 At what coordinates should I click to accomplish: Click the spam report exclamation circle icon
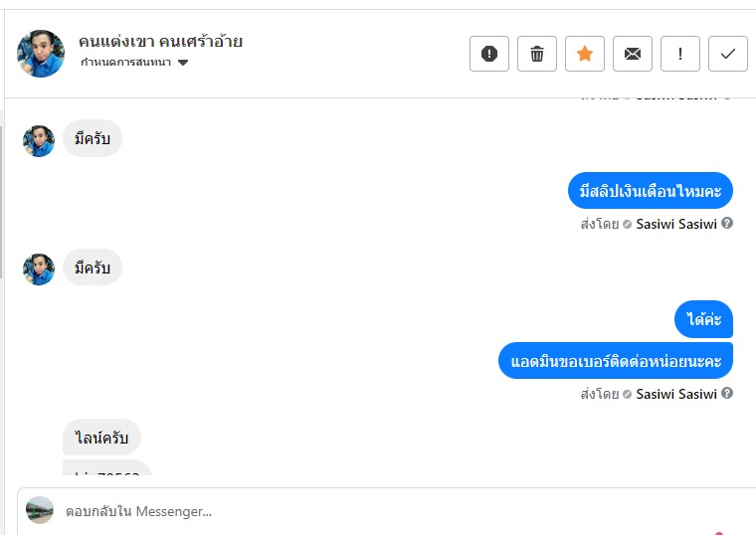click(489, 54)
